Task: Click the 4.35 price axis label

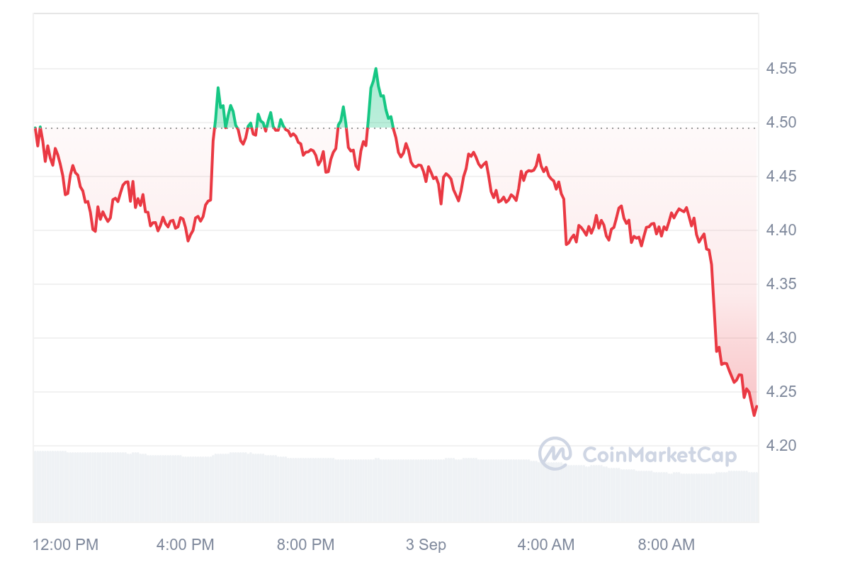Action: [x=781, y=284]
